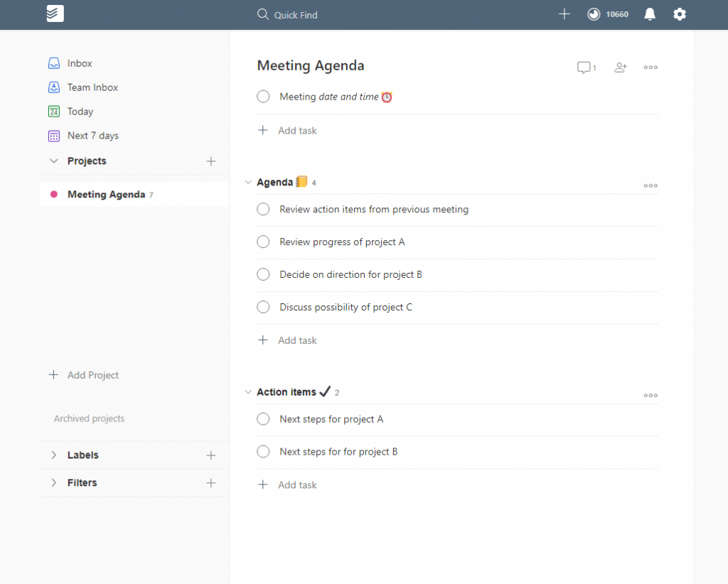Click the Today calendar icon
728x584 pixels.
point(54,112)
